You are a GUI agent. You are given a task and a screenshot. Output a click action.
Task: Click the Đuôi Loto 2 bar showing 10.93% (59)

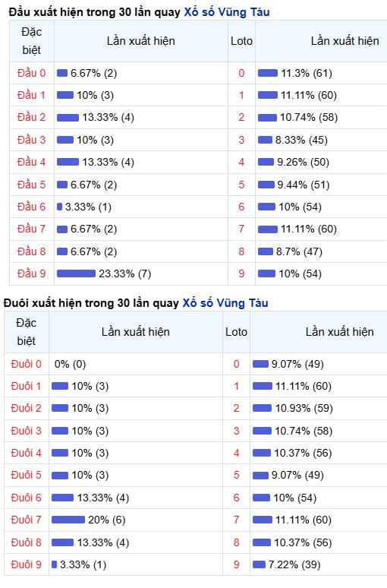tap(263, 409)
